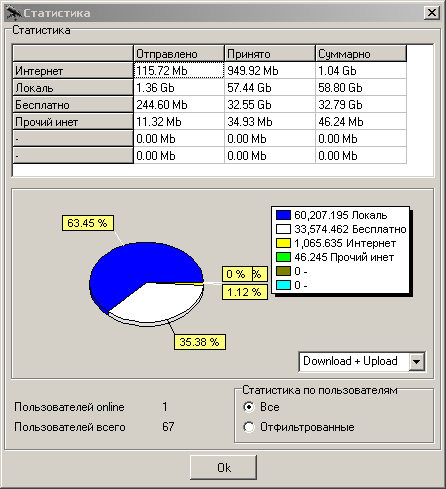The width and height of the screenshot is (446, 489).
Task: Click the application icon in the title bar
Action: tap(13, 13)
